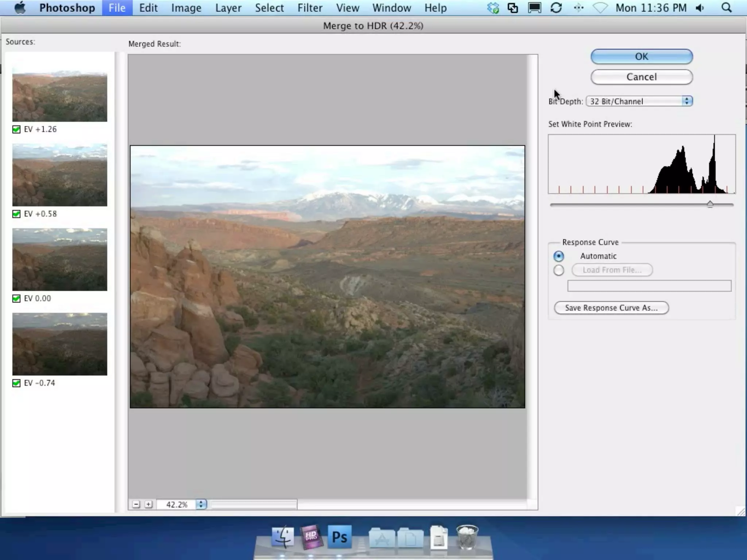Viewport: 747px width, 560px height.
Task: Open the Bit Depth dropdown
Action: coord(639,101)
